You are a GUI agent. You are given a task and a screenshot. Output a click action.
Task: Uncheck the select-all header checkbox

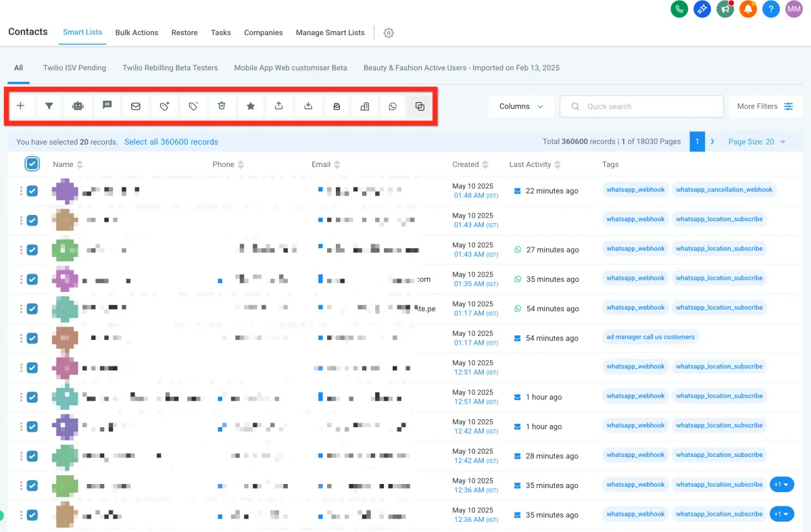32,164
